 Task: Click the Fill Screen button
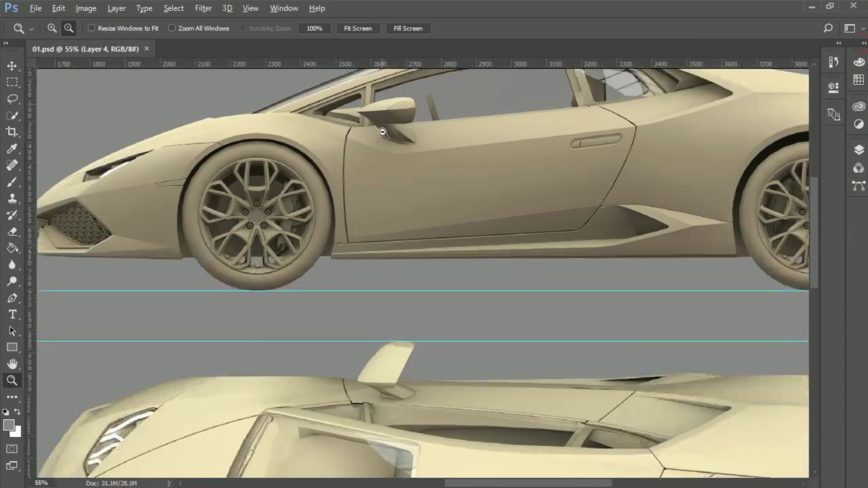408,28
